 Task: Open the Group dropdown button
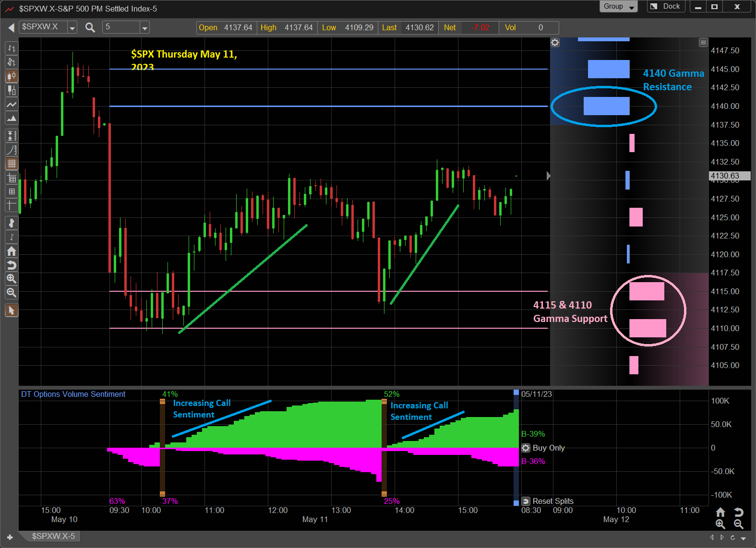point(618,6)
